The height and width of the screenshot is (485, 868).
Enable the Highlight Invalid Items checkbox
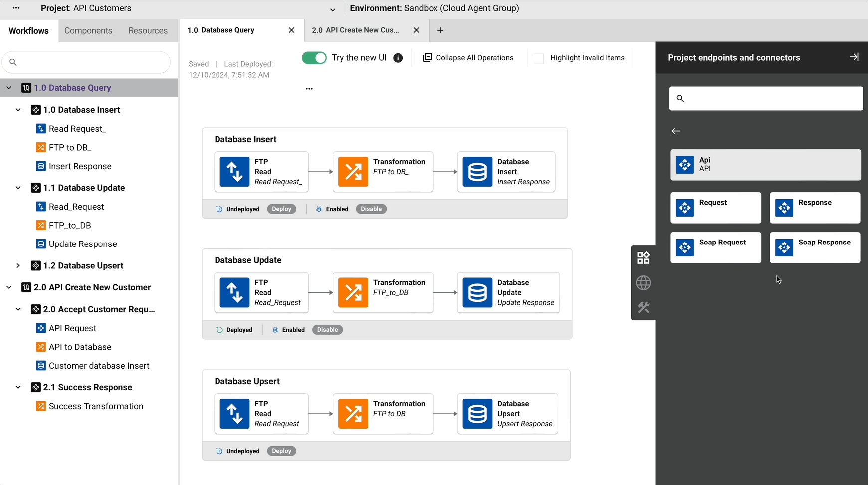click(x=539, y=58)
